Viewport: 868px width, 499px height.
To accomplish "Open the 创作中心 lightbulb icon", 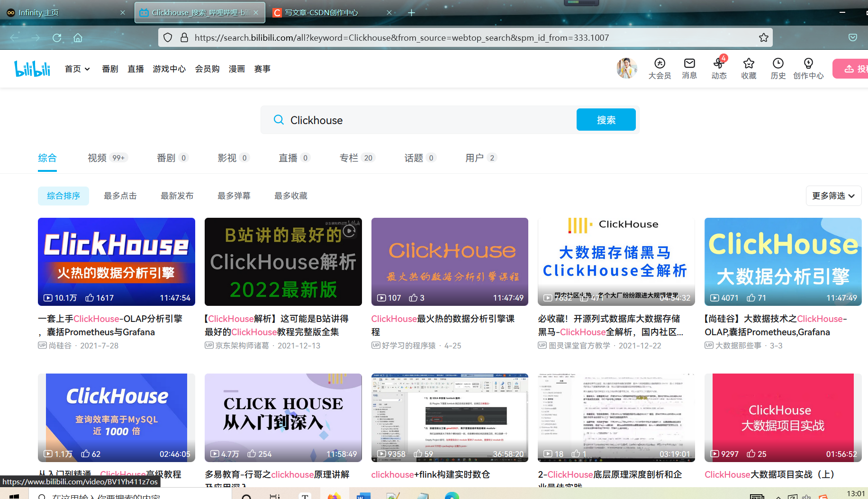I will point(808,69).
